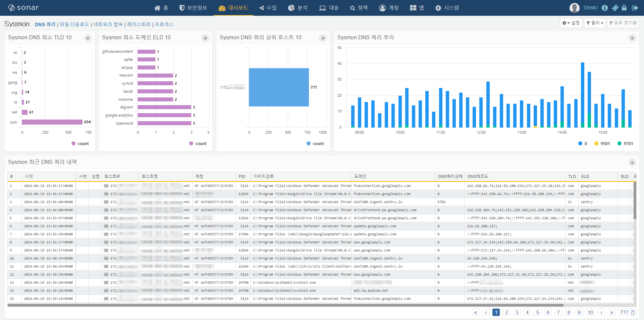Go to next page of results
The height and width of the screenshot is (320, 644).
601,313
